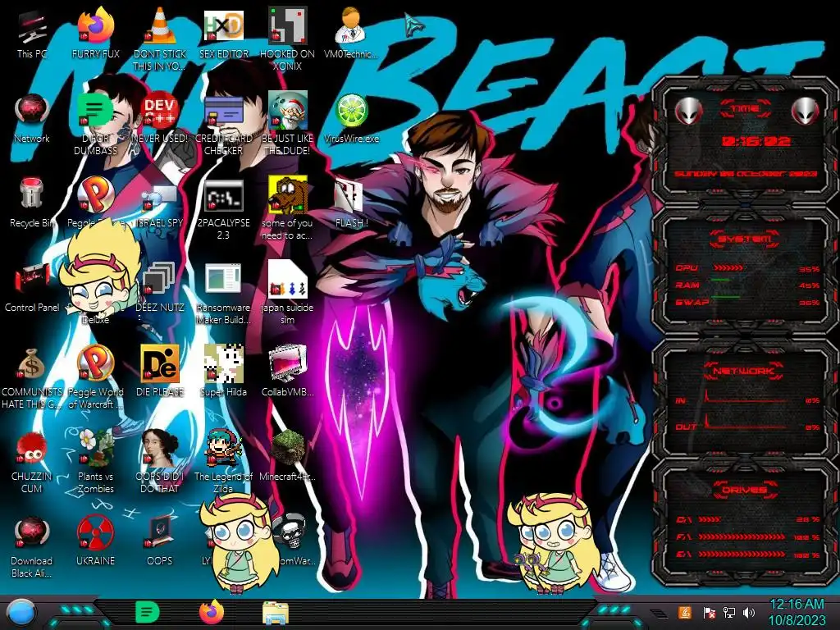Select Ransomware Maker Build... icon
This screenshot has width=840, height=630.
223,294
